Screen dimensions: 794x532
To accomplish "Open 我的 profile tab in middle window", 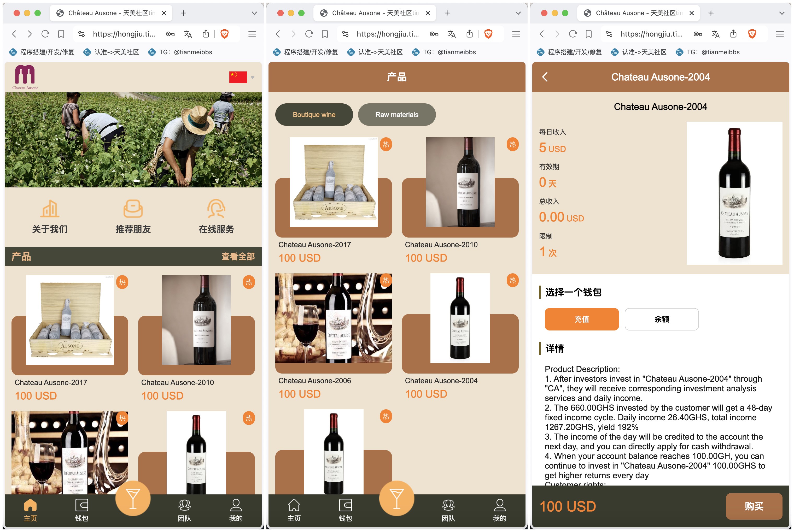I will [500, 510].
